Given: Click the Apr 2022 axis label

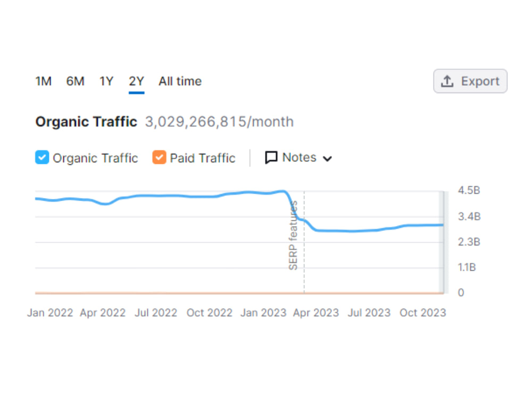Looking at the screenshot, I should (103, 312).
